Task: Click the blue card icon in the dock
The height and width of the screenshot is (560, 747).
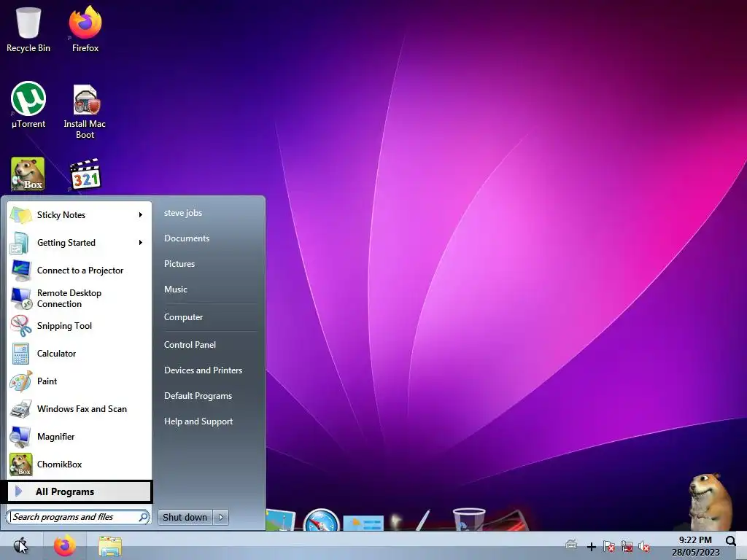Action: [x=363, y=523]
